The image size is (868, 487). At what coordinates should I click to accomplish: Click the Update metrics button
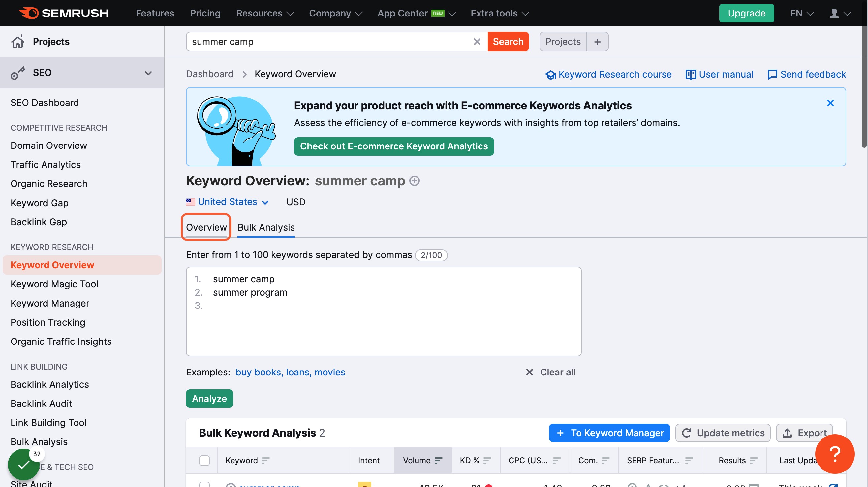[x=723, y=433]
